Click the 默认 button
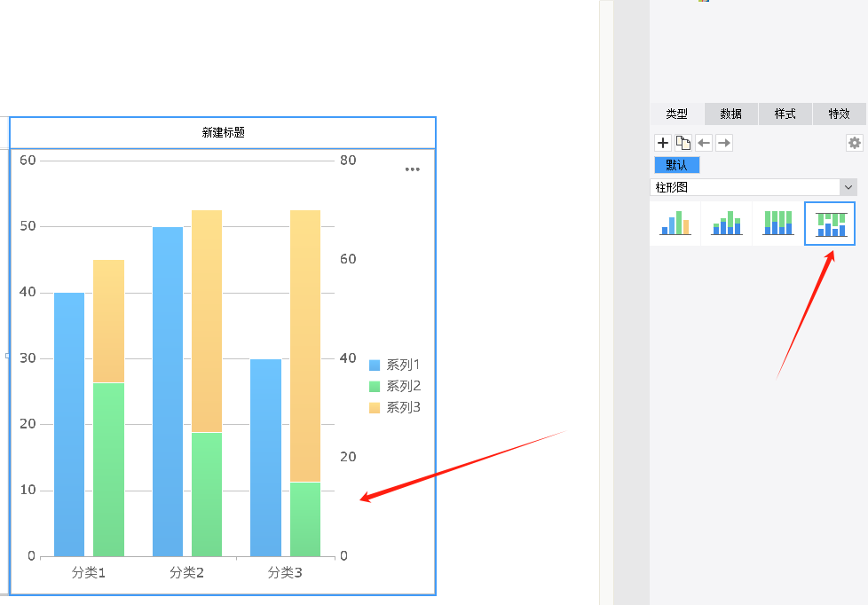This screenshot has width=868, height=605. tap(677, 165)
